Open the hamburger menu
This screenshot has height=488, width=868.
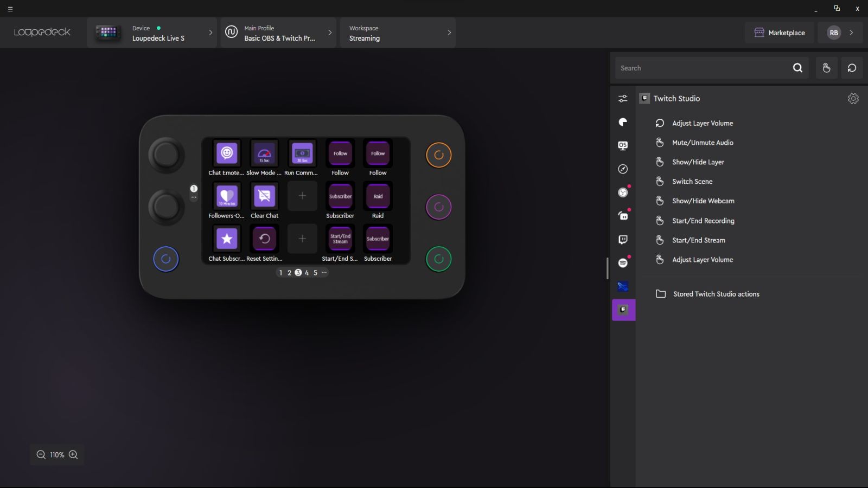point(10,9)
